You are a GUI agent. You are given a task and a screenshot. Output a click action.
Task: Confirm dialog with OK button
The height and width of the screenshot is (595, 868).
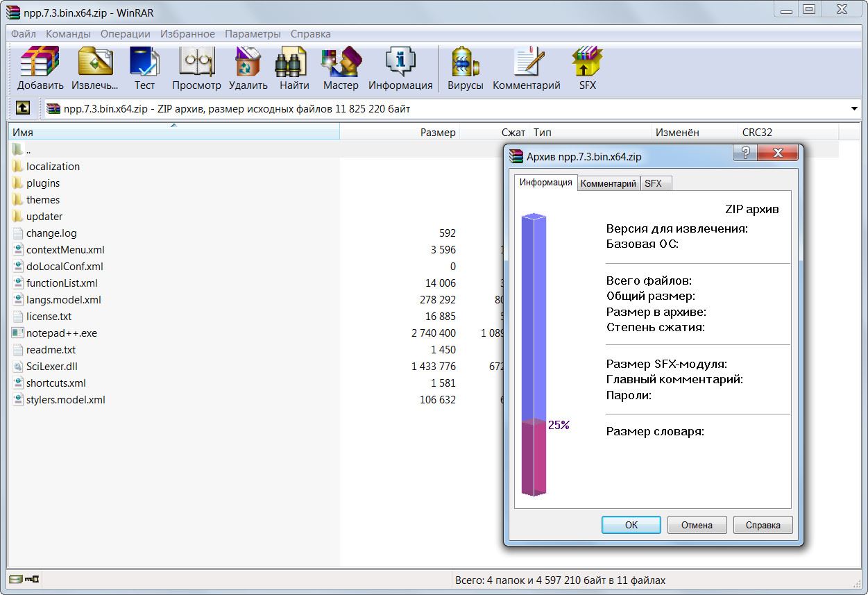tap(631, 525)
